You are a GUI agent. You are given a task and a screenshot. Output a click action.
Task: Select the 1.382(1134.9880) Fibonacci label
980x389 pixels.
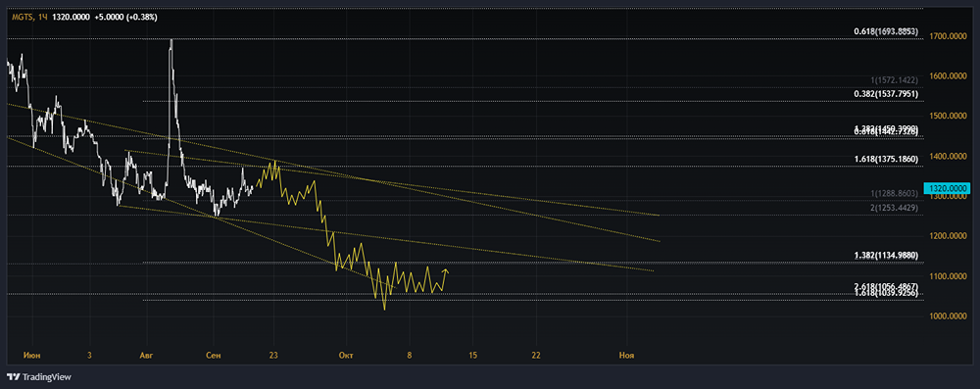886,255
